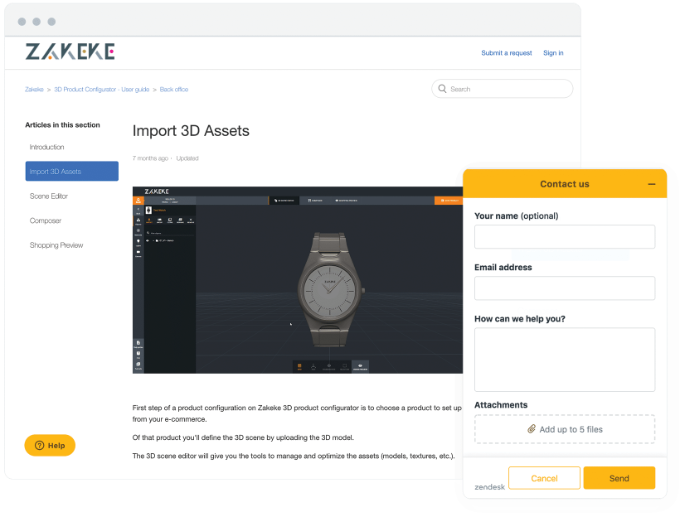Click the zendesk branding text
Viewport: 680px width, 530px height.
pos(490,487)
